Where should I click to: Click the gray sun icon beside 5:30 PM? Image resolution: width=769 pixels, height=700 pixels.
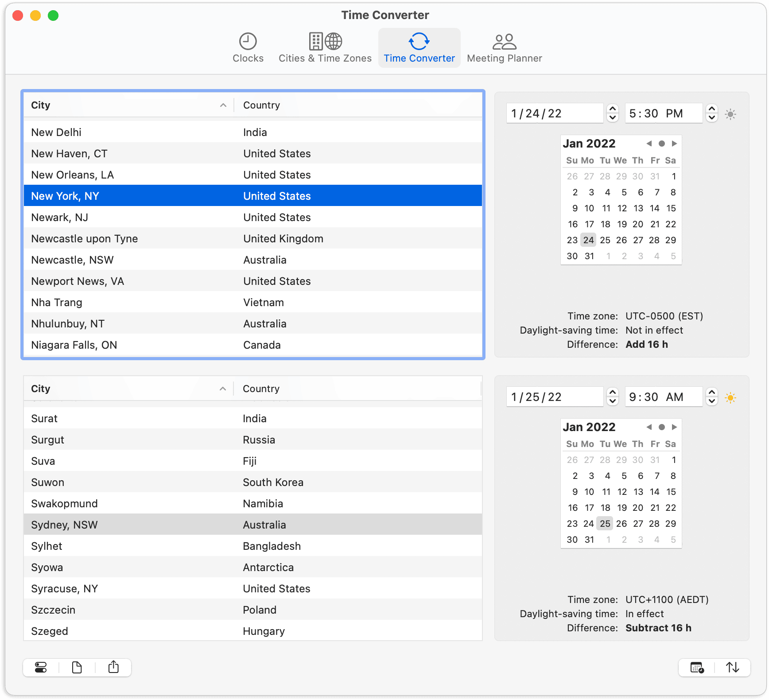pos(730,114)
